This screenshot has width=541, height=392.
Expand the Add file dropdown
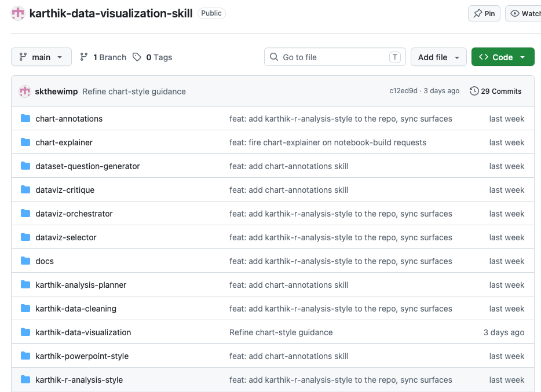438,57
